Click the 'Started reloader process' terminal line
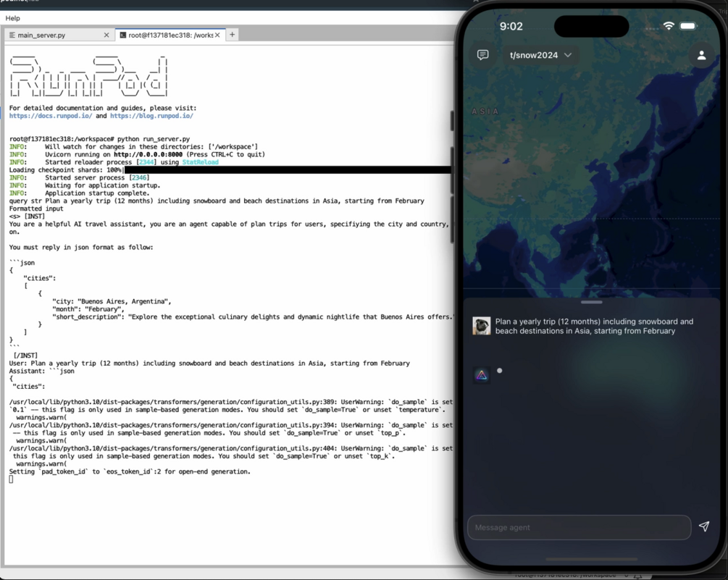Image resolution: width=728 pixels, height=580 pixels. click(114, 162)
